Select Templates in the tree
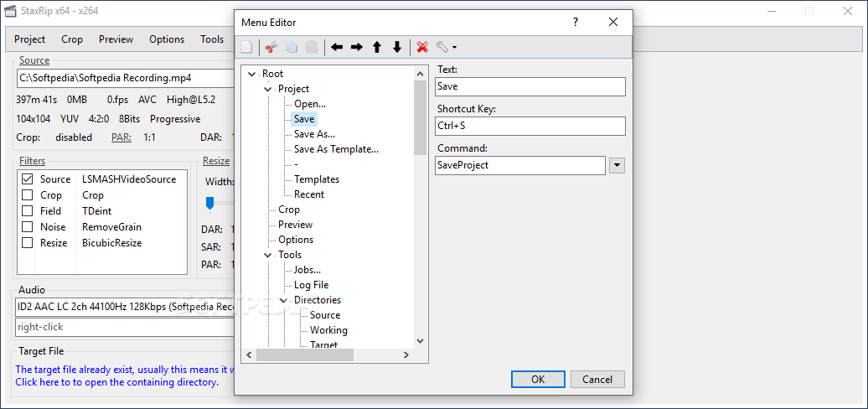The width and height of the screenshot is (868, 409). pyautogui.click(x=317, y=179)
